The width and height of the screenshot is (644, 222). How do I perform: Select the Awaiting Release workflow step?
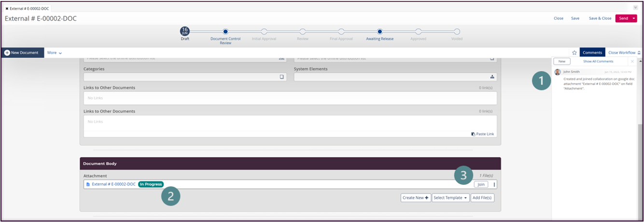380,32
